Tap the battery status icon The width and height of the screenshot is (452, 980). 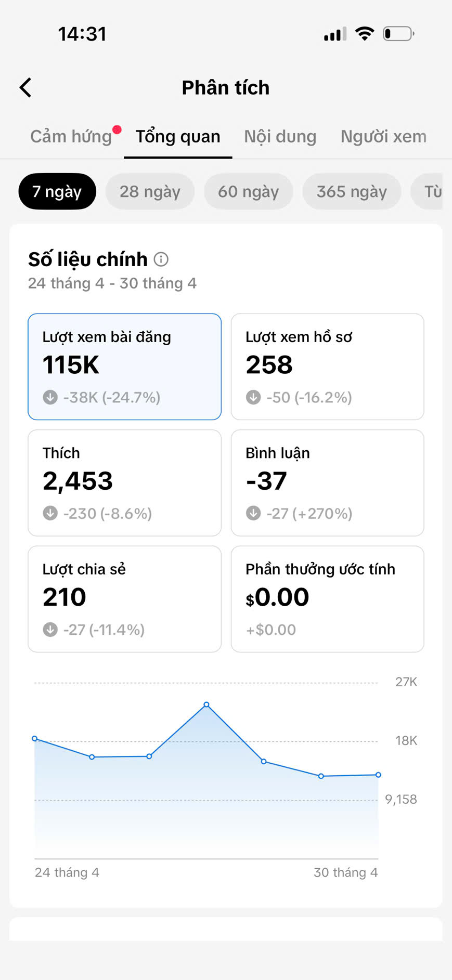tap(398, 34)
